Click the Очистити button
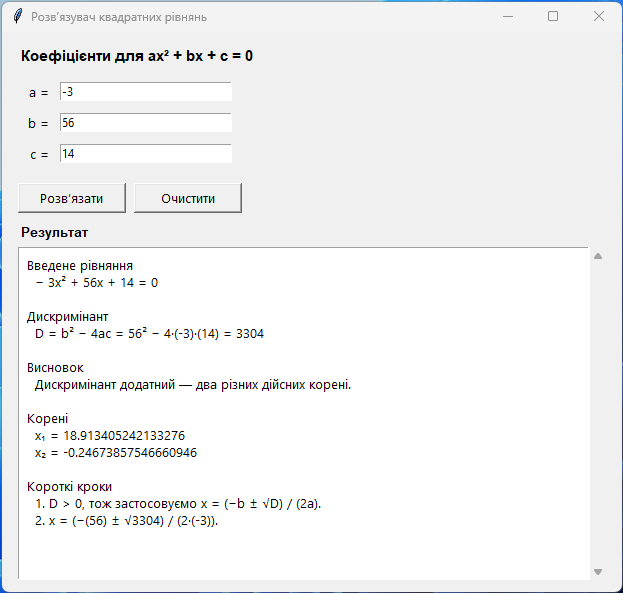The width and height of the screenshot is (623, 593). 188,198
